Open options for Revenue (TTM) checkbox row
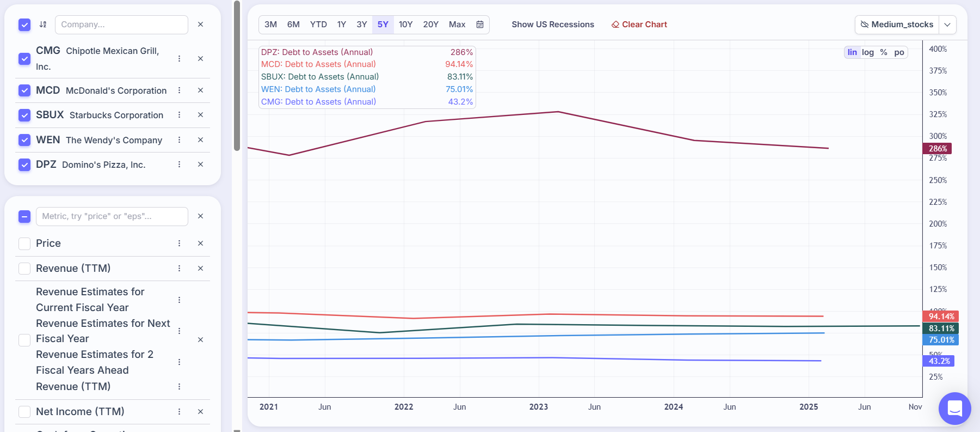The height and width of the screenshot is (432, 980). tap(179, 269)
